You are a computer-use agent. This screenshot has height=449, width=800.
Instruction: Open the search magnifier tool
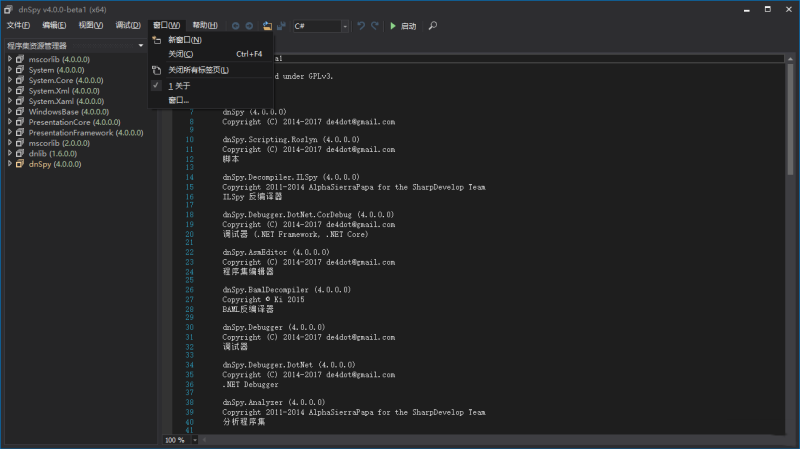point(433,26)
